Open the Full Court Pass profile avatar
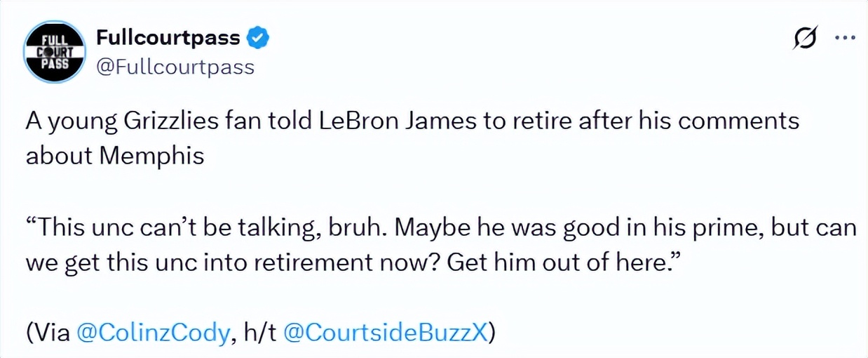Screen dimensions: 868x358 point(55,52)
